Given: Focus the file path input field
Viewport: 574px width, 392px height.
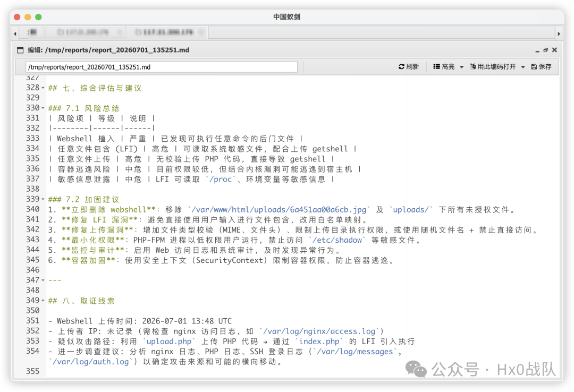Looking at the screenshot, I should coord(162,67).
